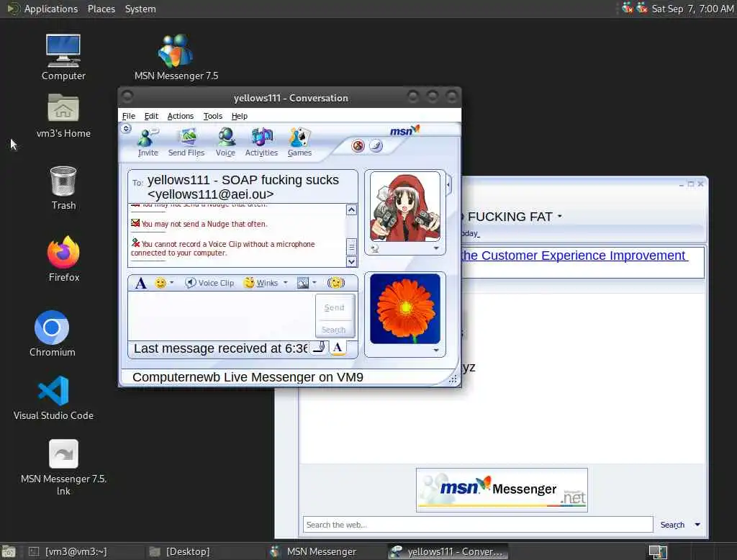Open the Games toolbar icon

299,143
